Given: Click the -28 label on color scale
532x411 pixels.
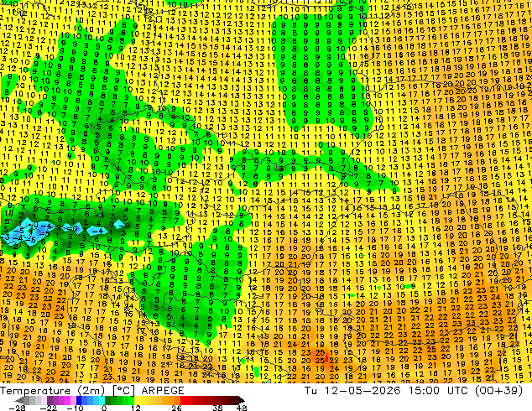Looking at the screenshot, I should coord(17,408).
